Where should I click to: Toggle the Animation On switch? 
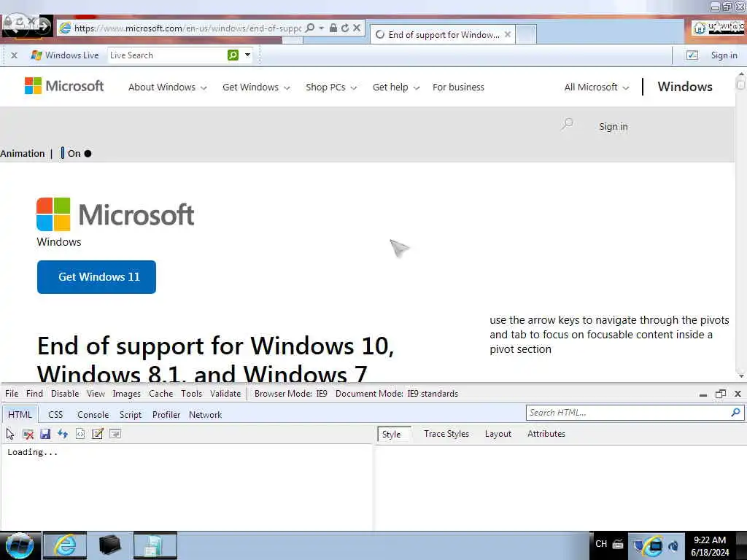coord(76,153)
